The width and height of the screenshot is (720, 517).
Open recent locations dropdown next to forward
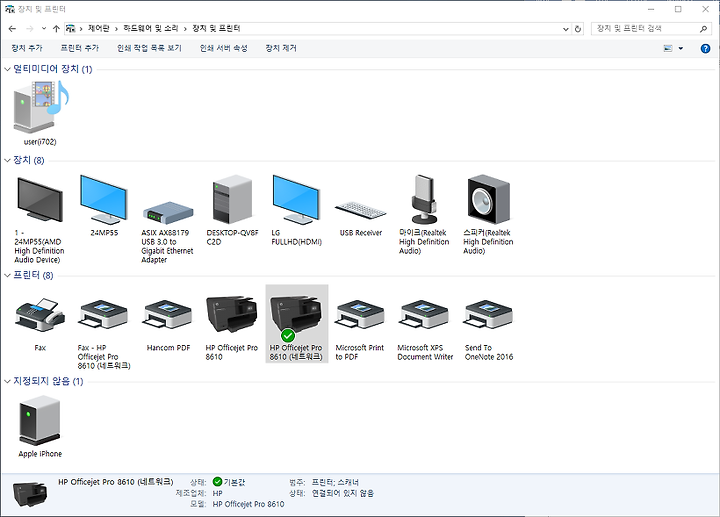coord(44,28)
